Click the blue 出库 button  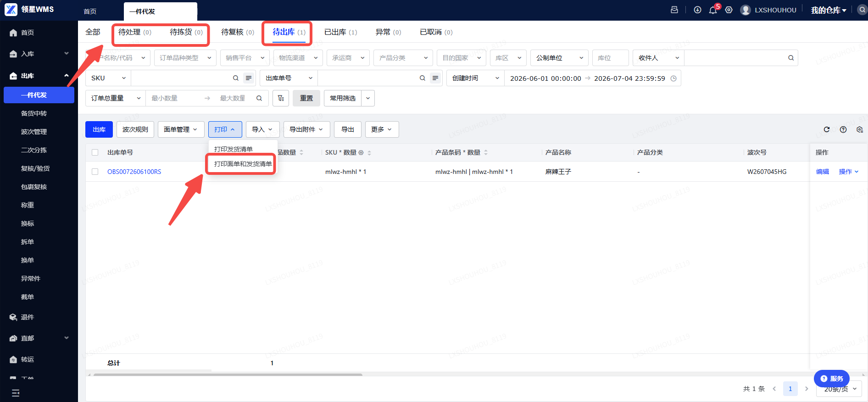[99, 129]
